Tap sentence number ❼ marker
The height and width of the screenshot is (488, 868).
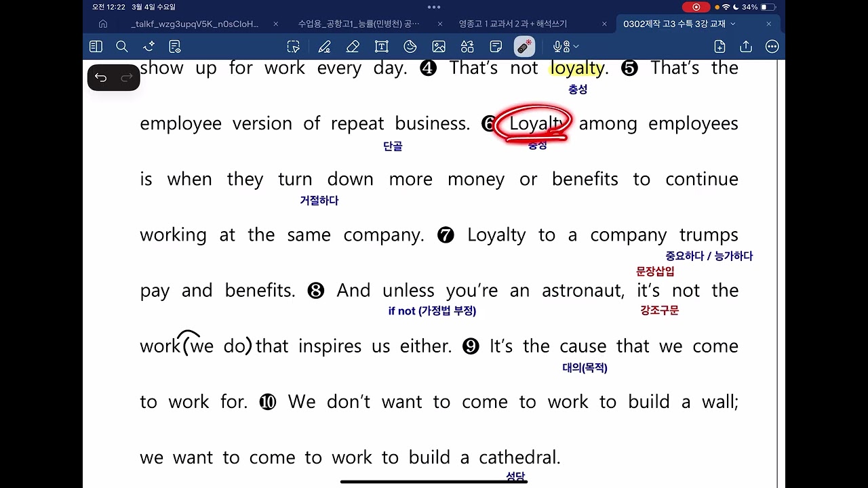tap(446, 235)
